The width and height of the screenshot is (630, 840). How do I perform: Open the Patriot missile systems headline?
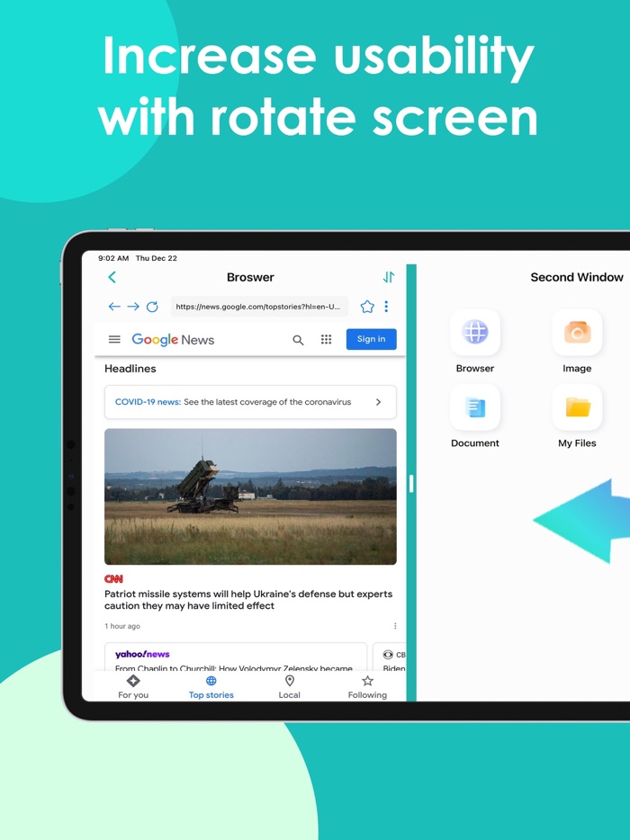pyautogui.click(x=248, y=600)
